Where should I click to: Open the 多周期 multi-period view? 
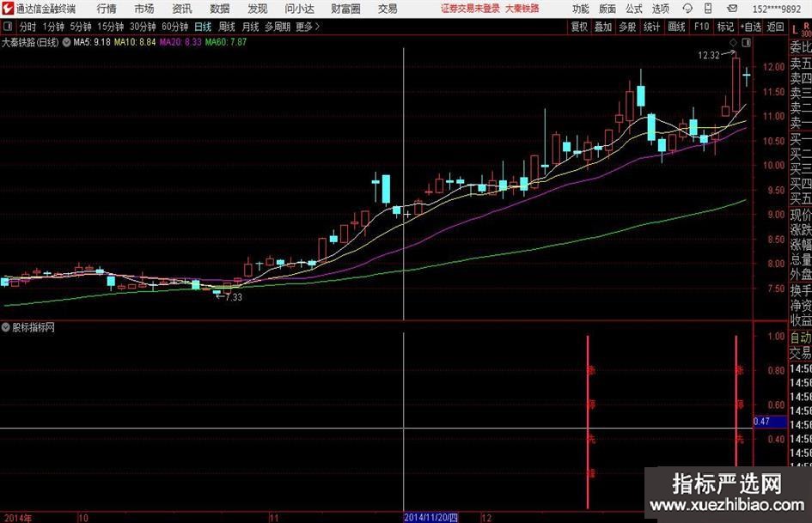coord(278,27)
